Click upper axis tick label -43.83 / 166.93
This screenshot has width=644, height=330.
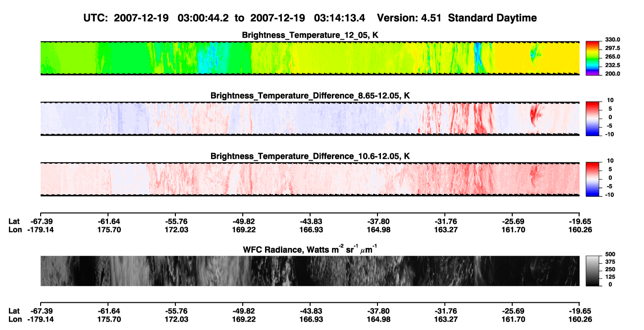310,225
